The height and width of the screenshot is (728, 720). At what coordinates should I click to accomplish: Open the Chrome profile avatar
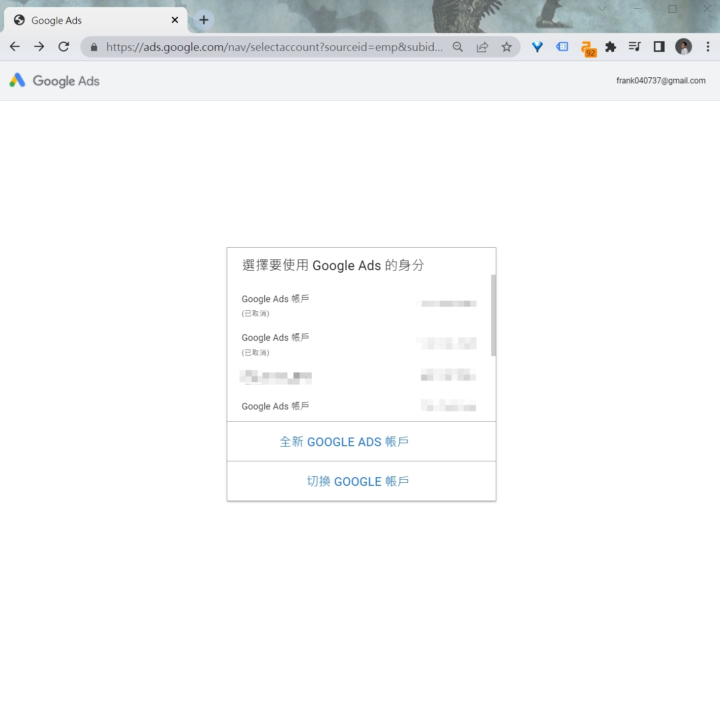[x=683, y=47]
